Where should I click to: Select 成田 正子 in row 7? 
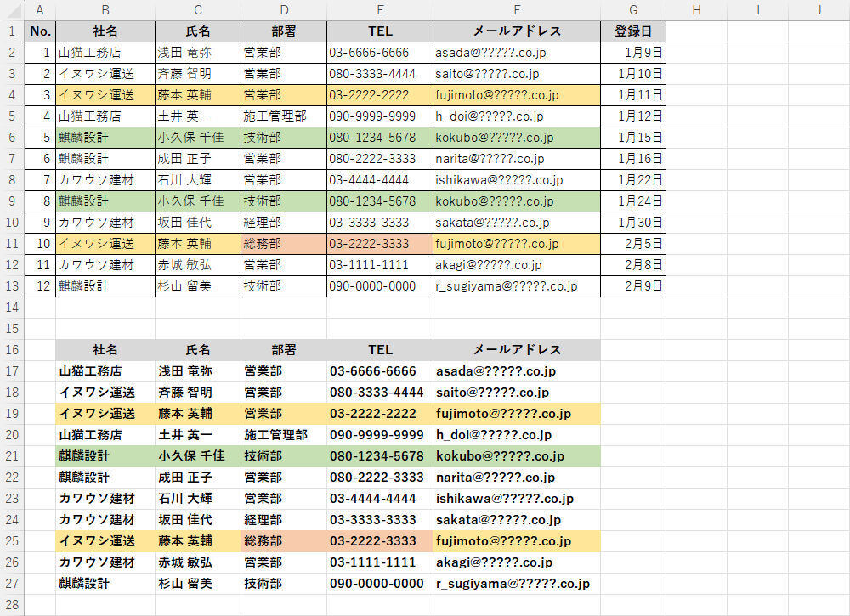198,159
